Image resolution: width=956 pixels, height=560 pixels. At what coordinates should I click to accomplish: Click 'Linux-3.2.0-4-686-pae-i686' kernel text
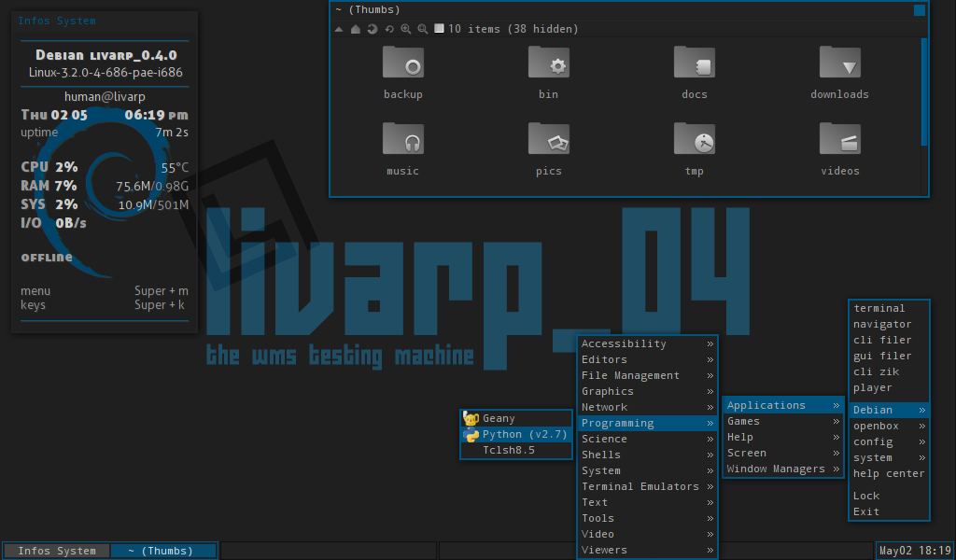click(x=105, y=72)
